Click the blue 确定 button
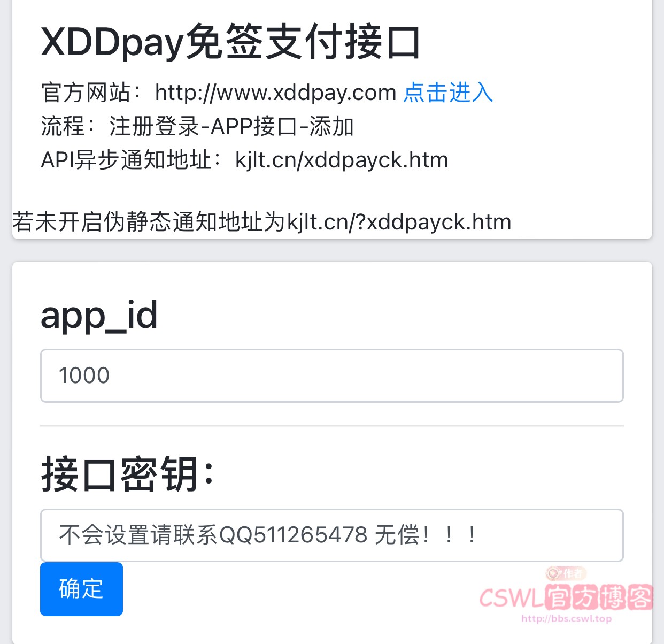 click(81, 589)
